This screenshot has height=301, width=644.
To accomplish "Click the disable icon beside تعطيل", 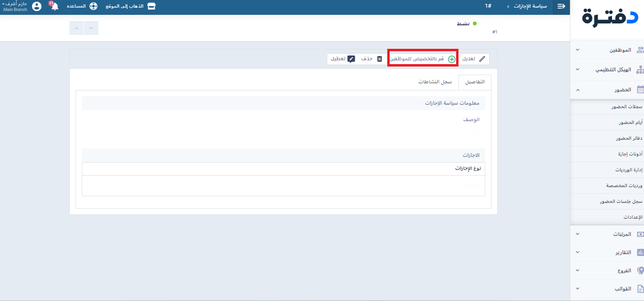I will 351,59.
